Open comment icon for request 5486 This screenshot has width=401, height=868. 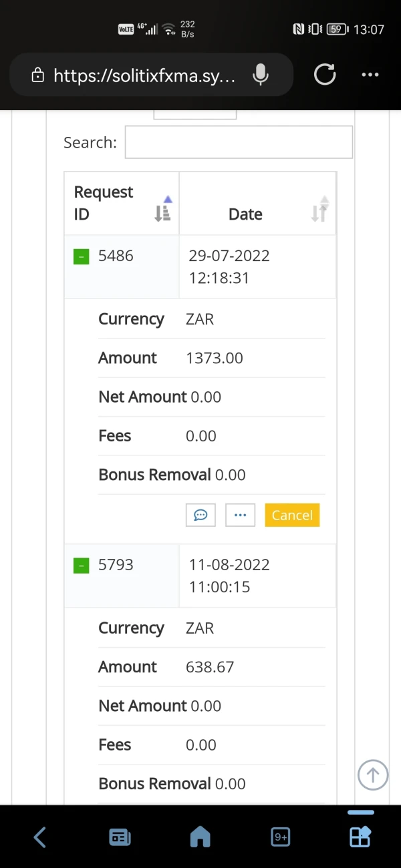click(x=200, y=515)
